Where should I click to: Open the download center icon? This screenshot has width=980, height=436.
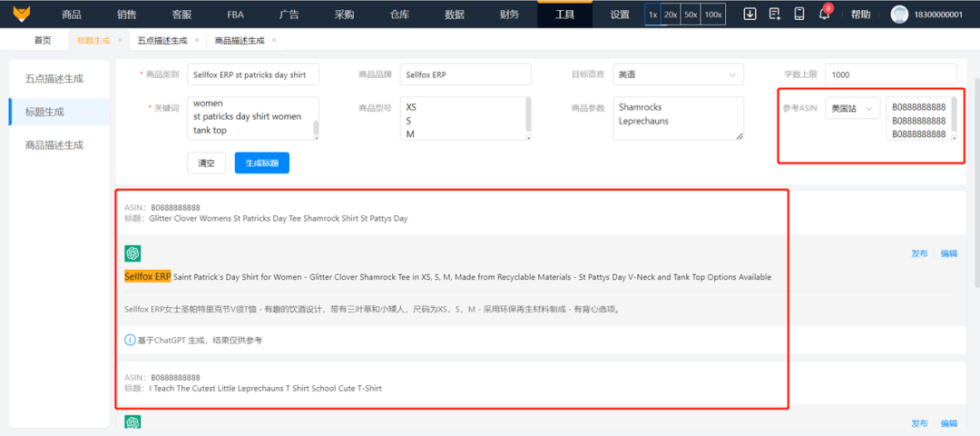[750, 14]
